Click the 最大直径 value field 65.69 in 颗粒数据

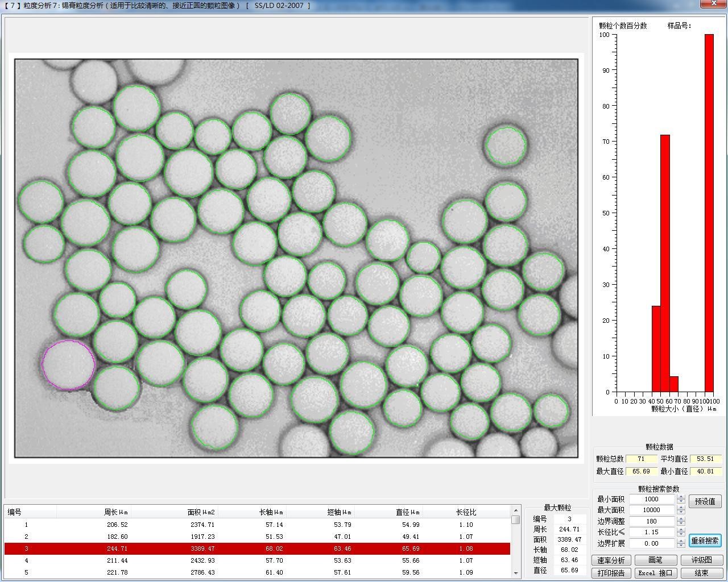coord(641,471)
